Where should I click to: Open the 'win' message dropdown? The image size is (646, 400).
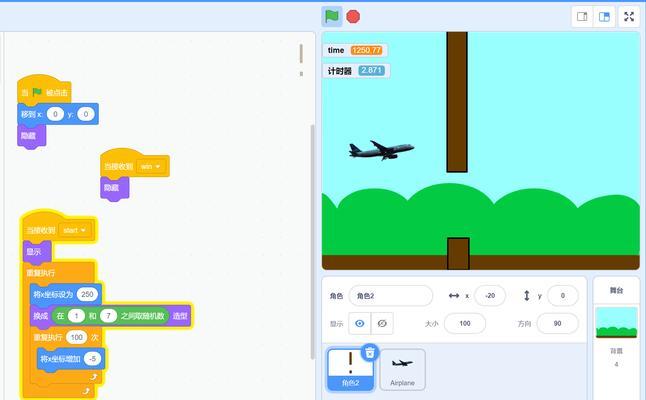(150, 166)
